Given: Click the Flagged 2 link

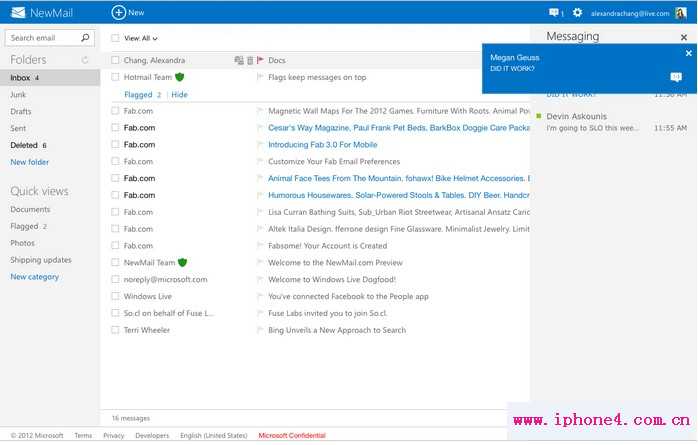Looking at the screenshot, I should click(142, 94).
